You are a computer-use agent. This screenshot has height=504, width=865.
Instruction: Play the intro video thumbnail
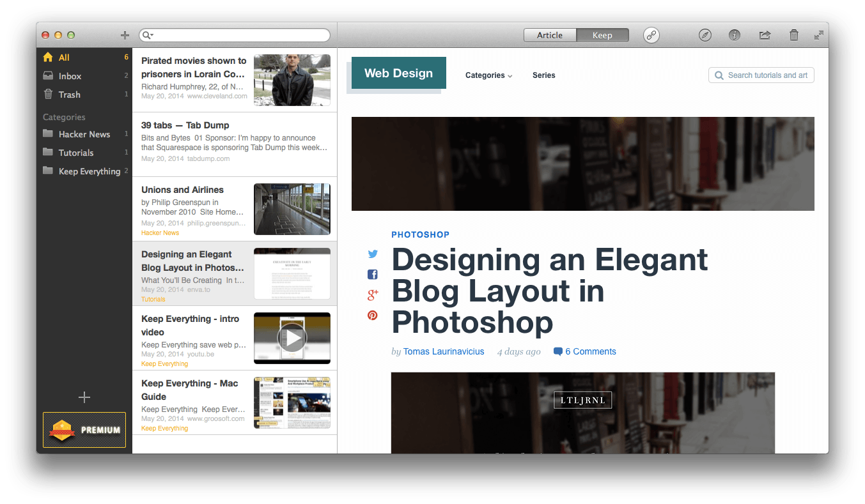pyautogui.click(x=292, y=339)
